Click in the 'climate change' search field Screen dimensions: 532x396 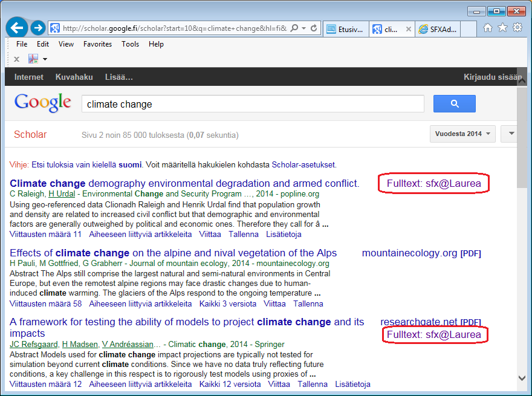tap(253, 104)
